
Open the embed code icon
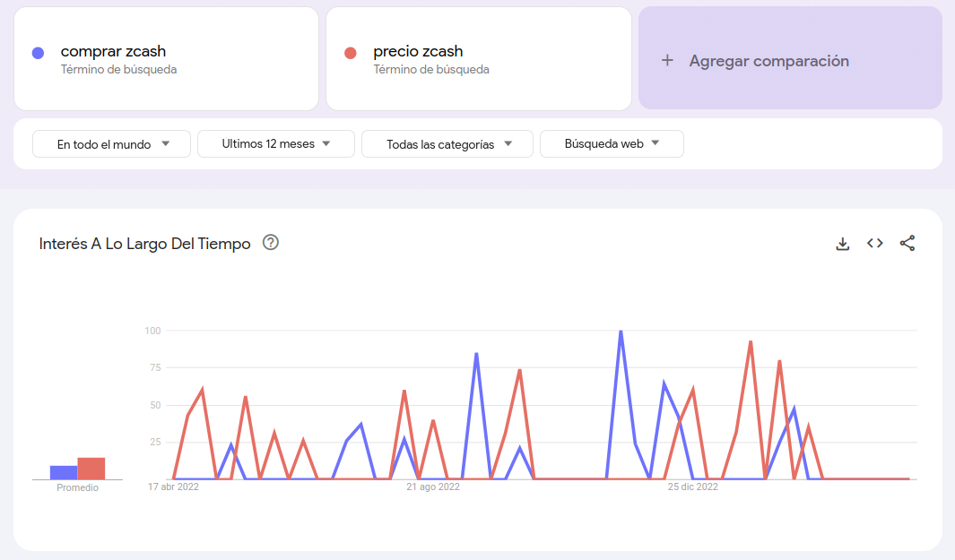[x=874, y=244]
